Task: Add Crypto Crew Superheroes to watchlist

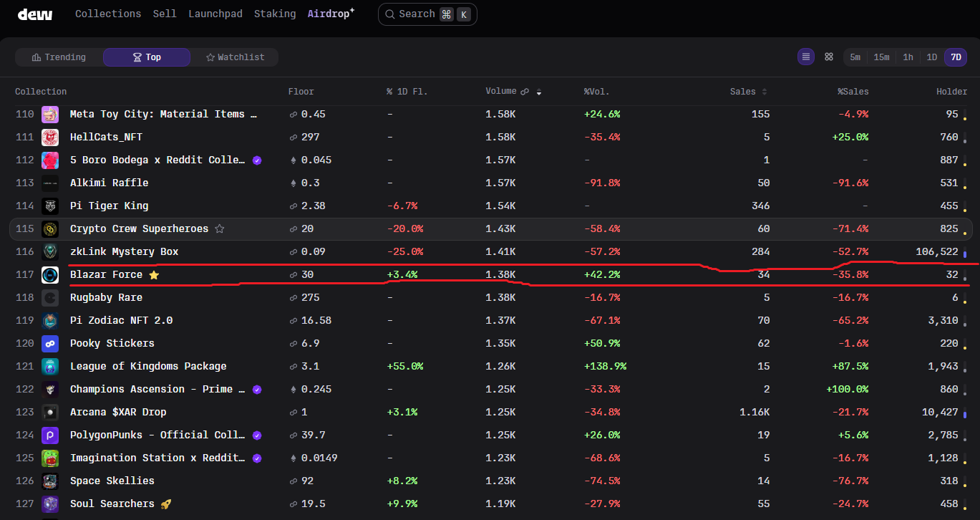Action: point(220,229)
